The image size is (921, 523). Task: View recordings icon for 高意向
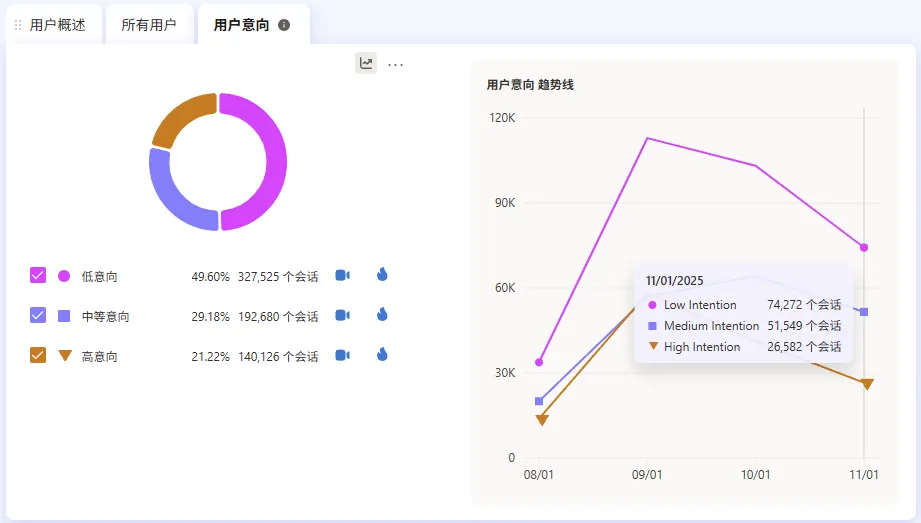[x=342, y=355]
